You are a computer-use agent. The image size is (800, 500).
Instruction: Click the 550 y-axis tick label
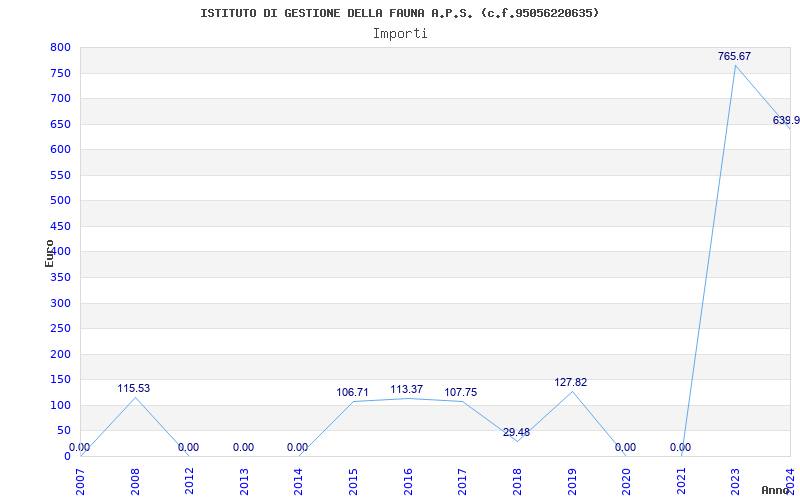click(60, 176)
